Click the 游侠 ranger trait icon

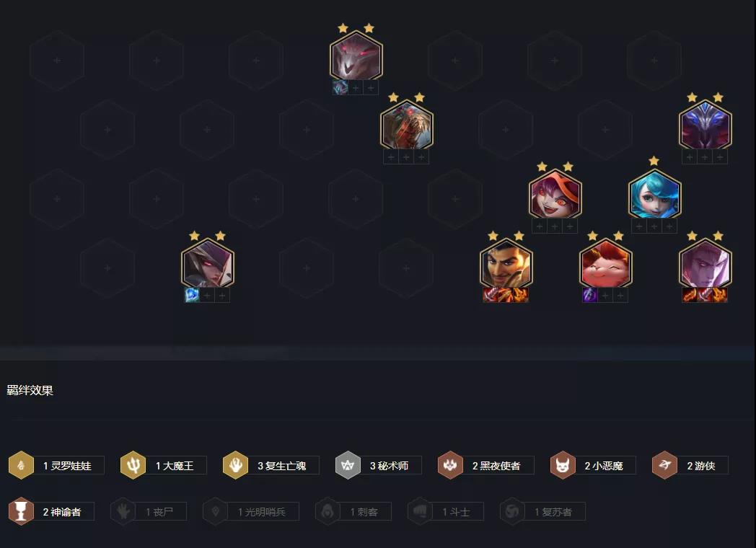pyautogui.click(x=665, y=465)
